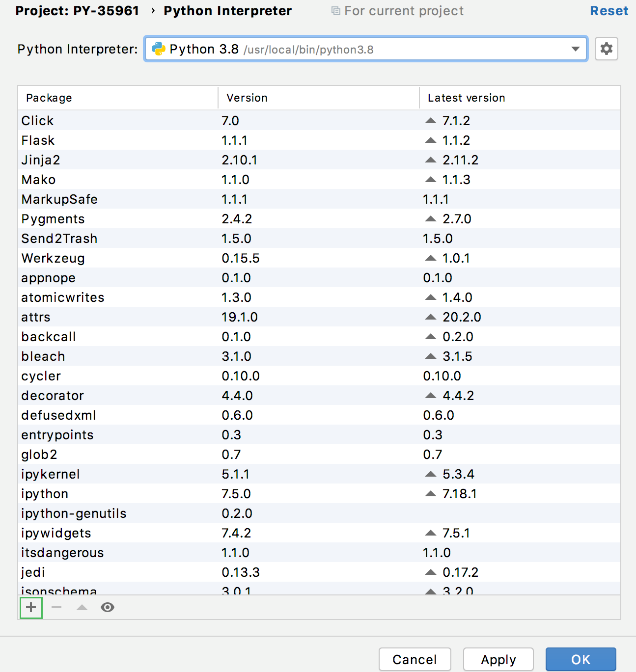
Task: Click the 'For current project' copy icon
Action: pos(335,10)
